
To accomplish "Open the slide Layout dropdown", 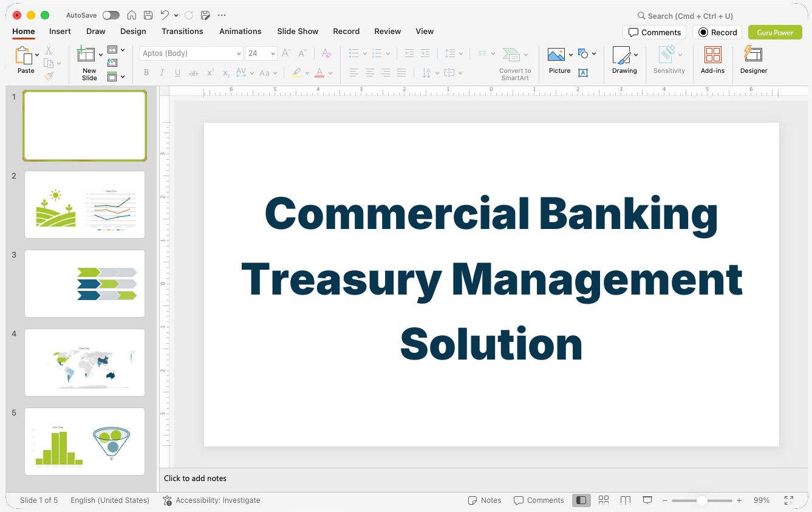I will coord(116,50).
